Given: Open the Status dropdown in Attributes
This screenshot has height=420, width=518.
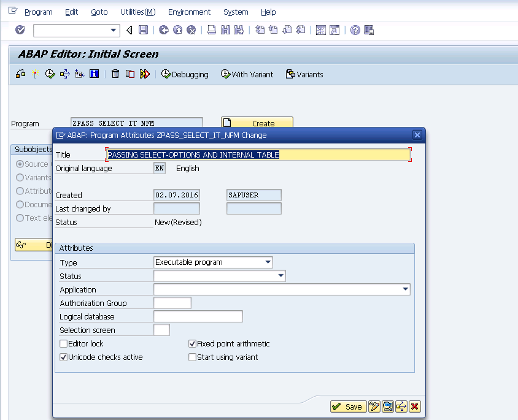Looking at the screenshot, I should pyautogui.click(x=282, y=275).
